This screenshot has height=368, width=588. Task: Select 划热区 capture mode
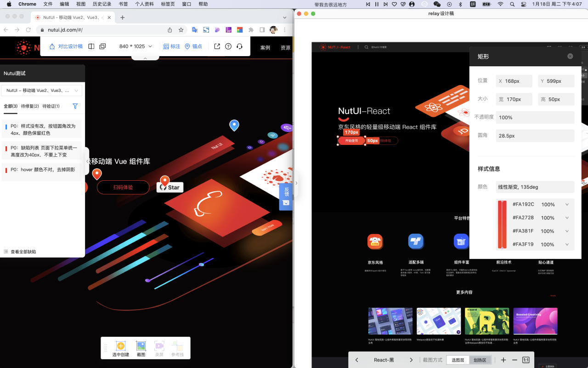(x=480, y=360)
